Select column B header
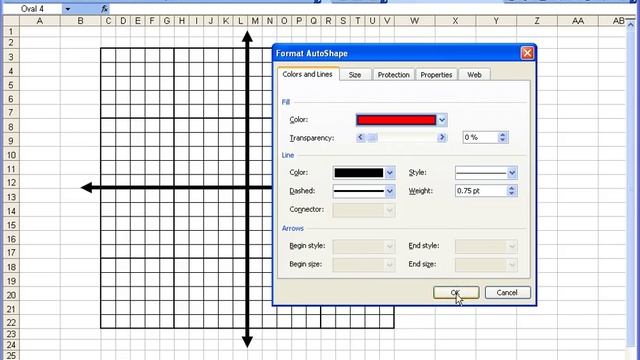This screenshot has height=360, width=640. click(x=80, y=21)
